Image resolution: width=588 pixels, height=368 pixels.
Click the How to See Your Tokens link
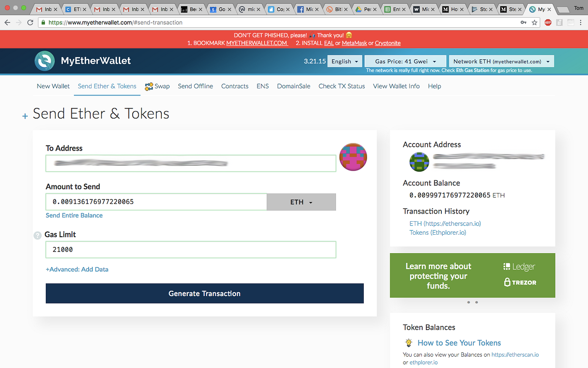point(459,343)
